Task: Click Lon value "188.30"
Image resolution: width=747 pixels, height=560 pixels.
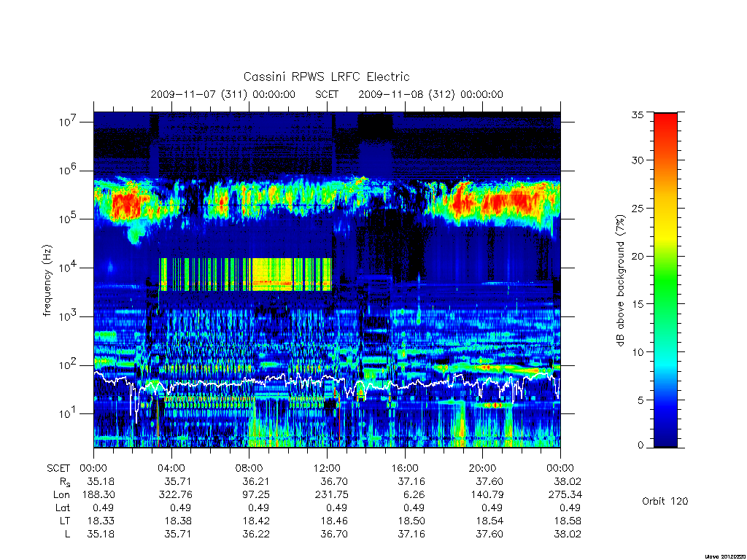Action: click(x=98, y=495)
